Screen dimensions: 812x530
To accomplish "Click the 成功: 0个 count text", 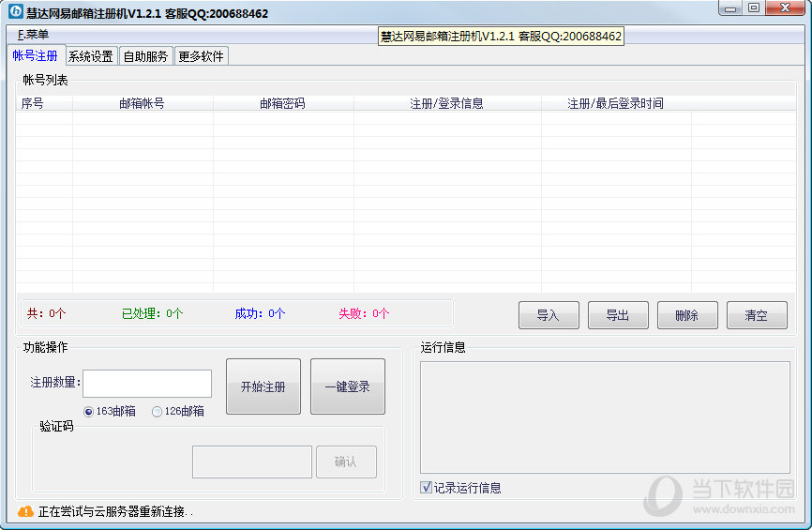I will pos(260,313).
